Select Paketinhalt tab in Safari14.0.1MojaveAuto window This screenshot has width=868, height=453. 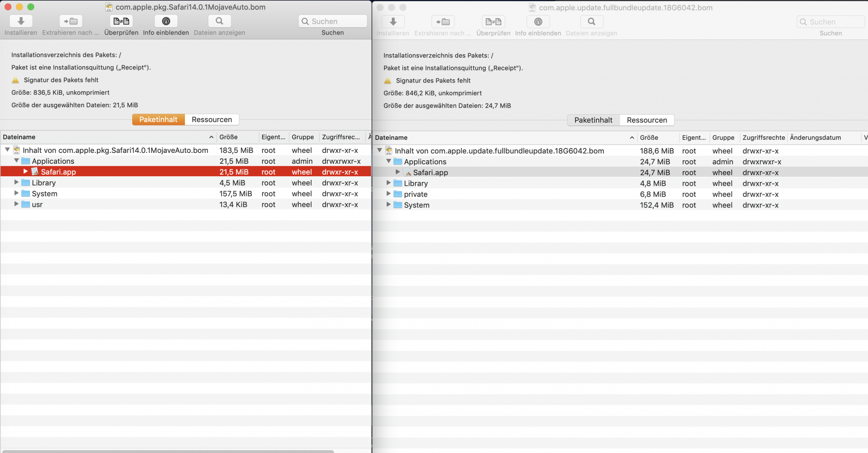click(158, 119)
